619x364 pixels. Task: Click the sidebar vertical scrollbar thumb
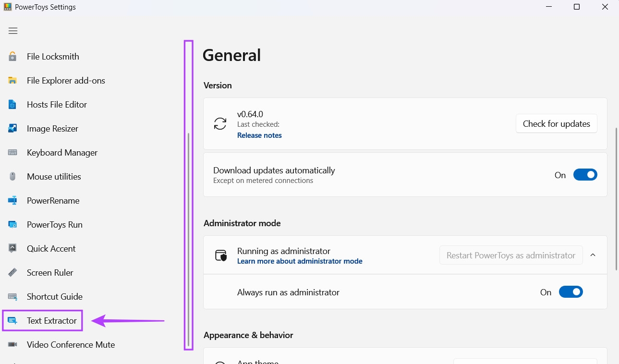[x=188, y=240]
